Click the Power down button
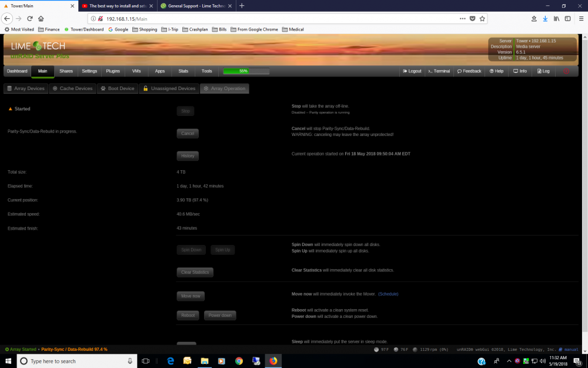This screenshot has height=368, width=588. click(220, 315)
